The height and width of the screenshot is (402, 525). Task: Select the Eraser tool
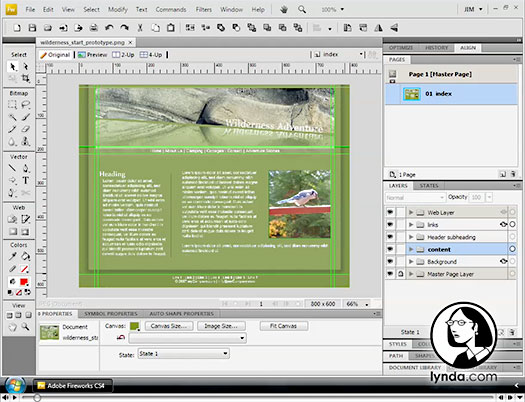click(25, 129)
